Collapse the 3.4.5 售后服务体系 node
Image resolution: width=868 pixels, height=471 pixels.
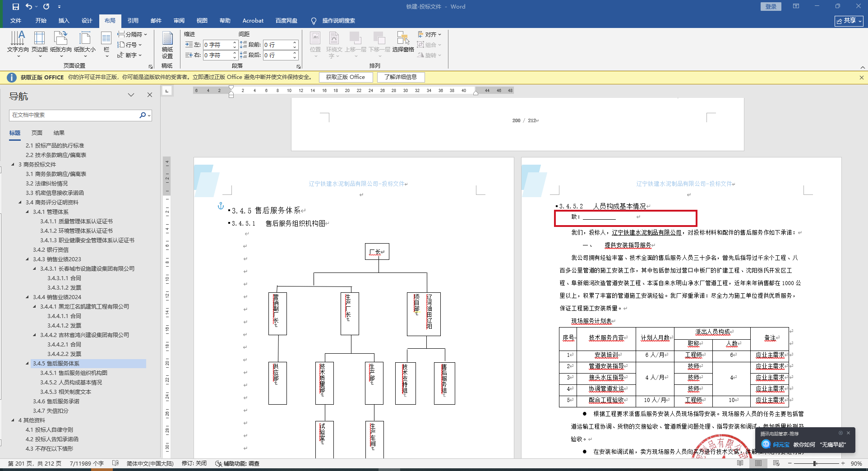click(27, 364)
